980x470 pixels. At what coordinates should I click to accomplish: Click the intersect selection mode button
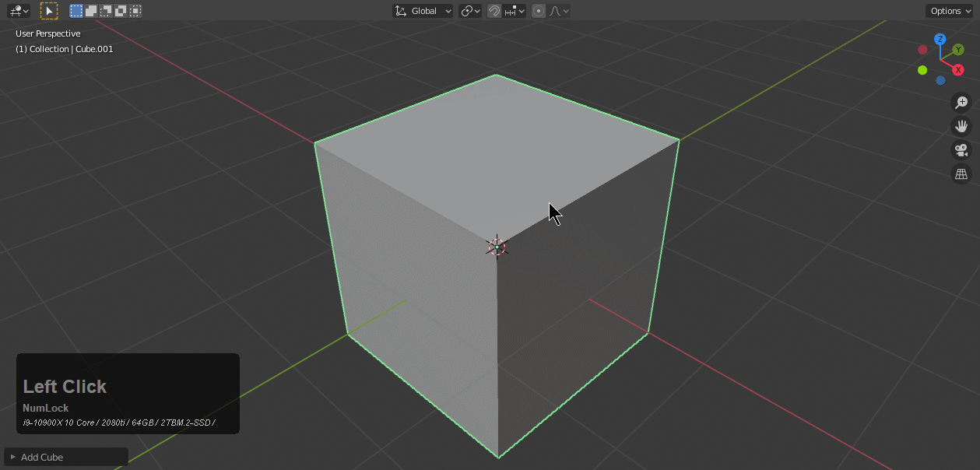tap(134, 10)
